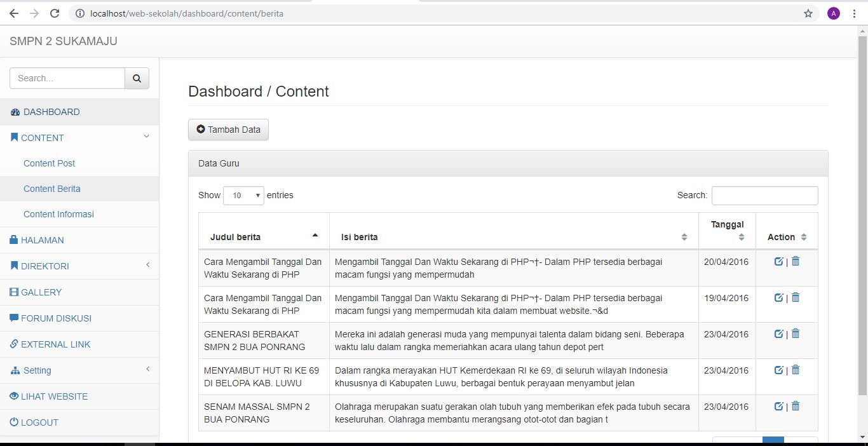Focus the table Search input field
This screenshot has height=446, width=868.
tap(764, 196)
